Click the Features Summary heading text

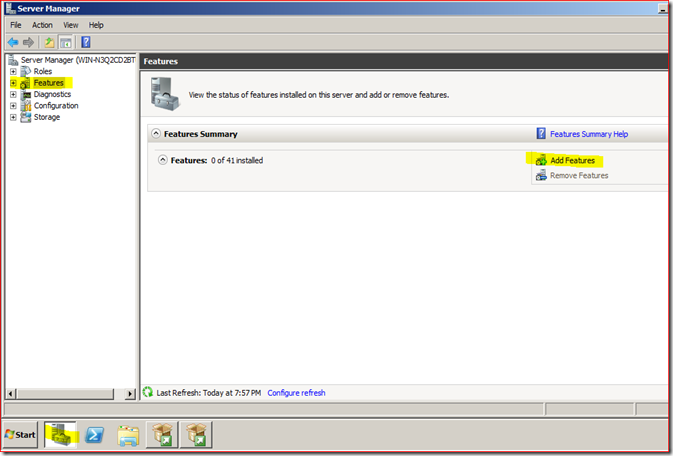click(x=200, y=134)
